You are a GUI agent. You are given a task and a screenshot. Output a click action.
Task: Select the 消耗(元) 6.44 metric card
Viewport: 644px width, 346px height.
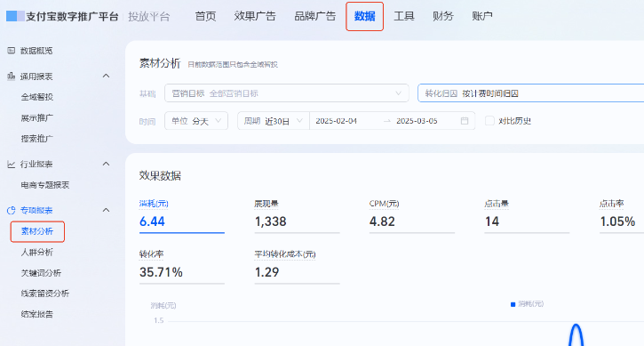point(182,215)
